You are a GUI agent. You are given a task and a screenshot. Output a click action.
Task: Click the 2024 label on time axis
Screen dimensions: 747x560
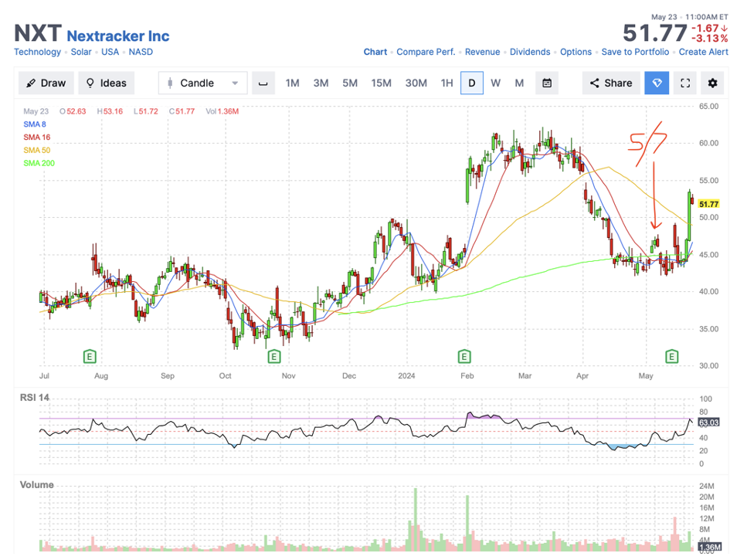(406, 375)
